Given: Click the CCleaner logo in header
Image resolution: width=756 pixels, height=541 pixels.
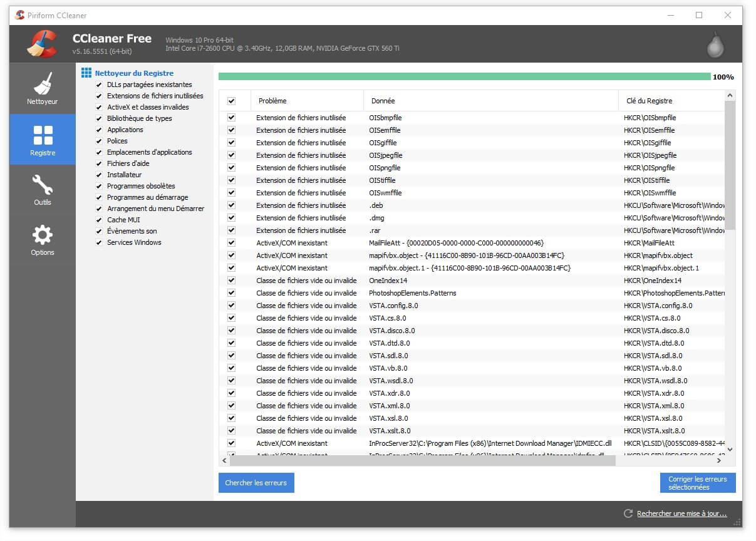Looking at the screenshot, I should click(43, 43).
